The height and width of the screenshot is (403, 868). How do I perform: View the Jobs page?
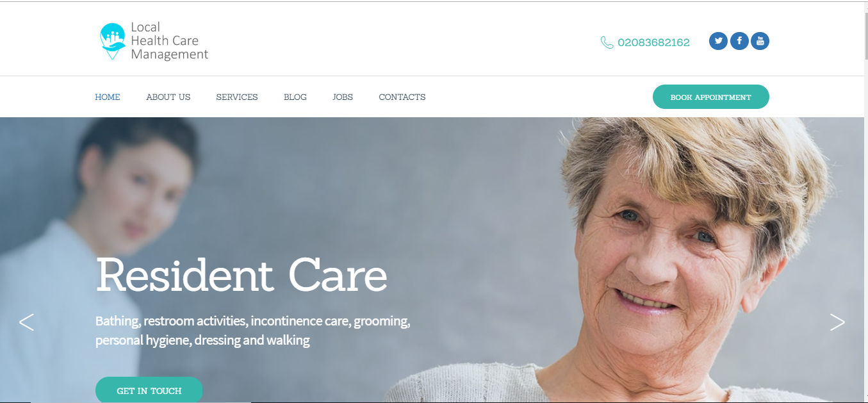click(x=343, y=97)
